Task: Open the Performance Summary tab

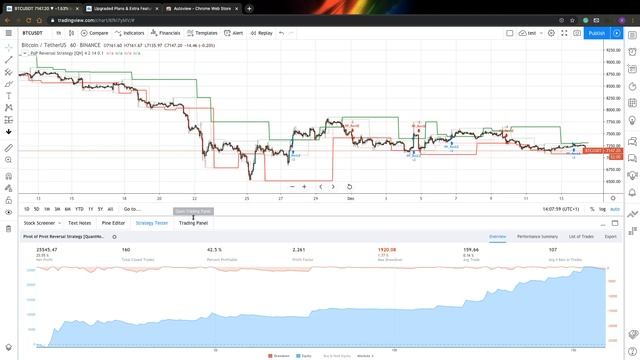Action: tap(537, 237)
